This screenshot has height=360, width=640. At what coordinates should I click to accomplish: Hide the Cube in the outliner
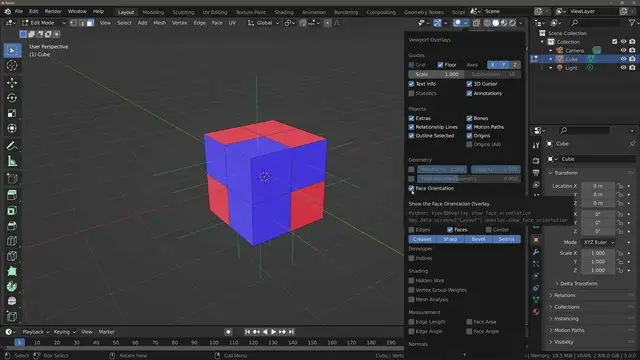tap(623, 59)
